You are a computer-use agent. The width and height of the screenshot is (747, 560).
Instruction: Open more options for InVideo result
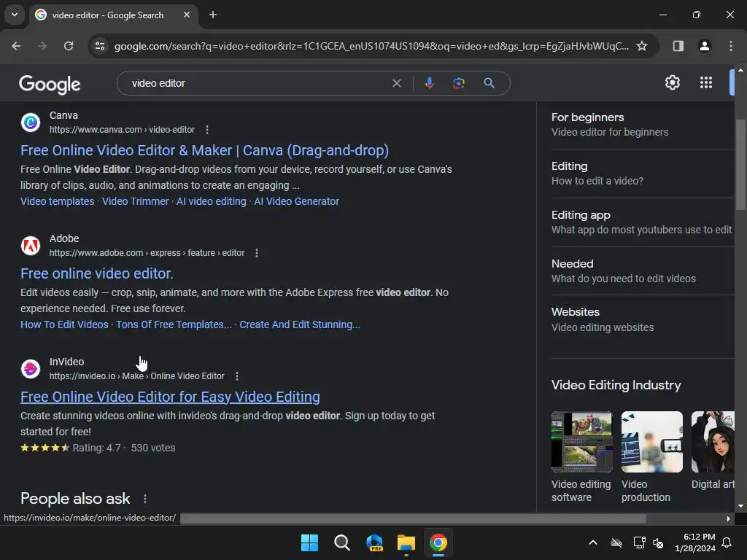[237, 376]
